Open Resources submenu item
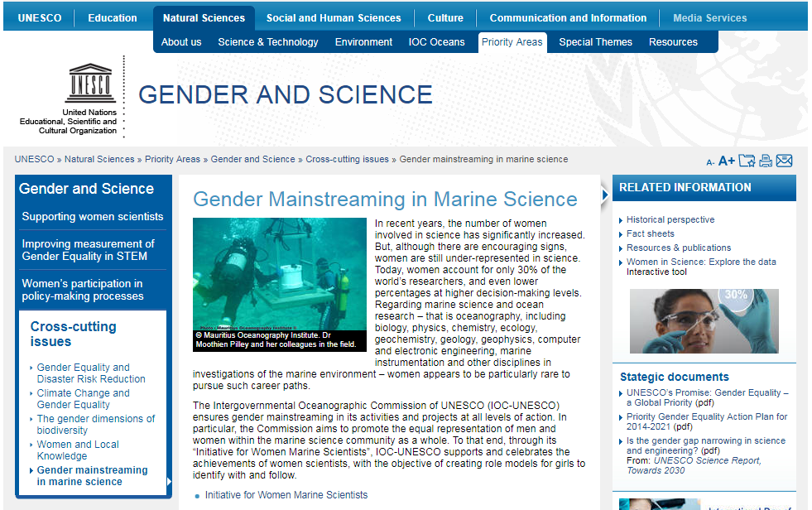The height and width of the screenshot is (510, 812). (673, 42)
